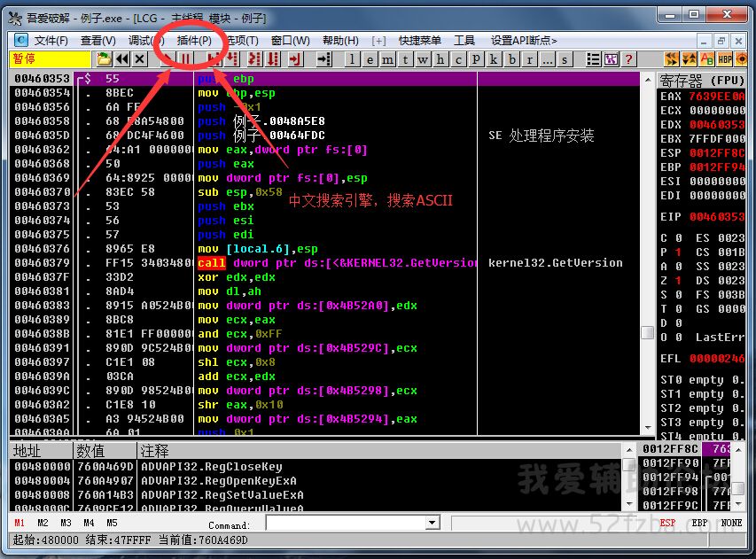Open the 窗口(W) menu
The height and width of the screenshot is (559, 756).
click(290, 41)
